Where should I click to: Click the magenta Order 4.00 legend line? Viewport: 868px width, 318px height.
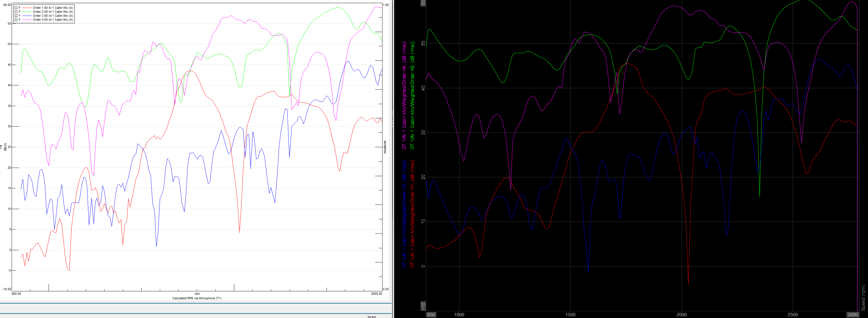[x=27, y=20]
